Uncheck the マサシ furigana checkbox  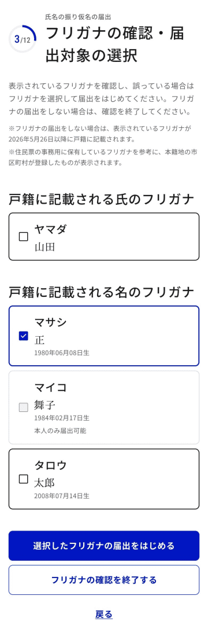click(x=23, y=336)
